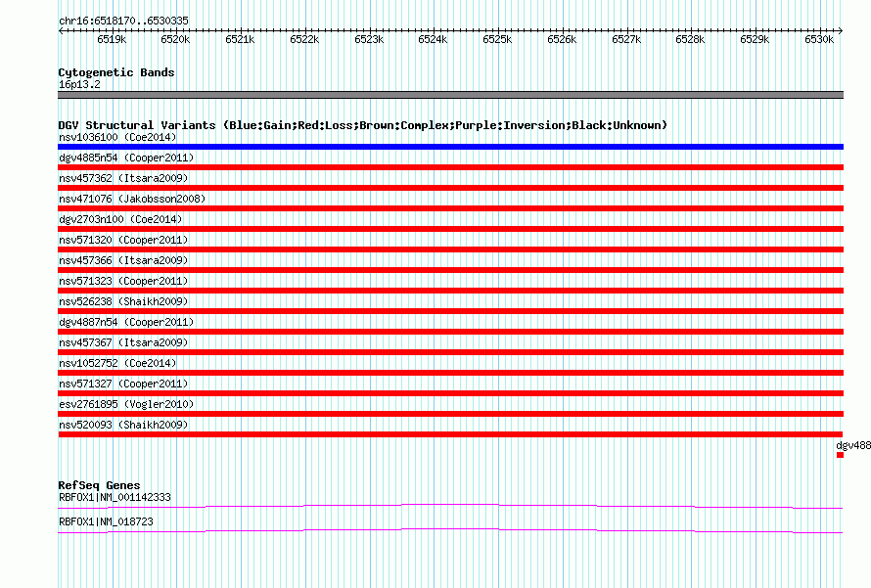Click the nsv1036100 (Coe2014) variant label
Viewport: 871px width, 588px height.
pos(117,137)
